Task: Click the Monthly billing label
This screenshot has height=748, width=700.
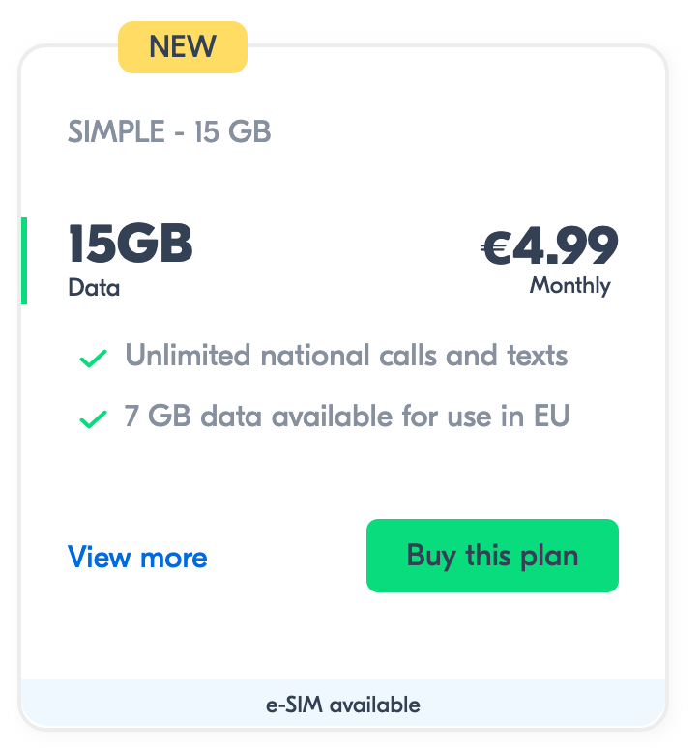Action: pyautogui.click(x=570, y=286)
